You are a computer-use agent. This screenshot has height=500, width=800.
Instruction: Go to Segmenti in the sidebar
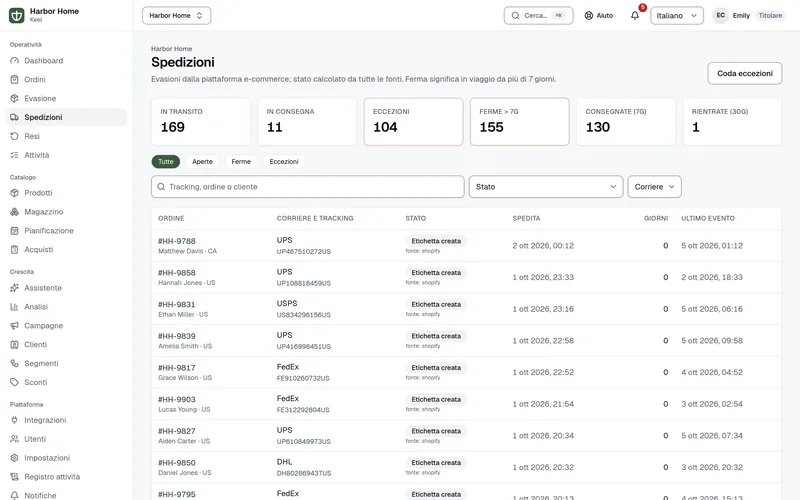click(x=66, y=363)
